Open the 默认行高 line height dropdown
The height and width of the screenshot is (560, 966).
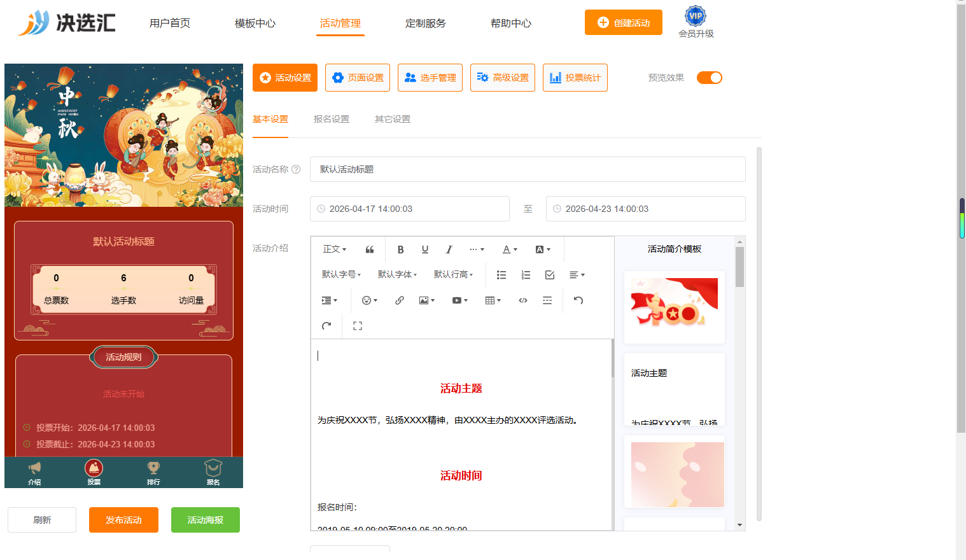click(x=453, y=275)
